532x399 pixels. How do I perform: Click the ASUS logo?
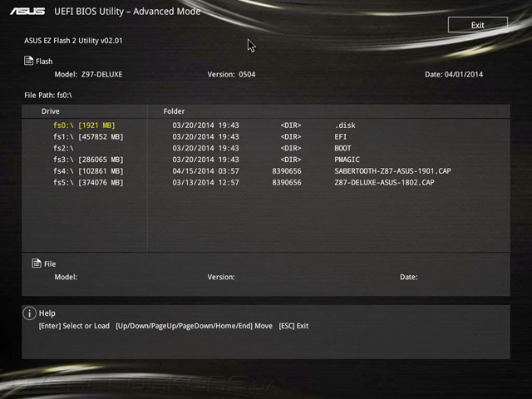pos(27,12)
